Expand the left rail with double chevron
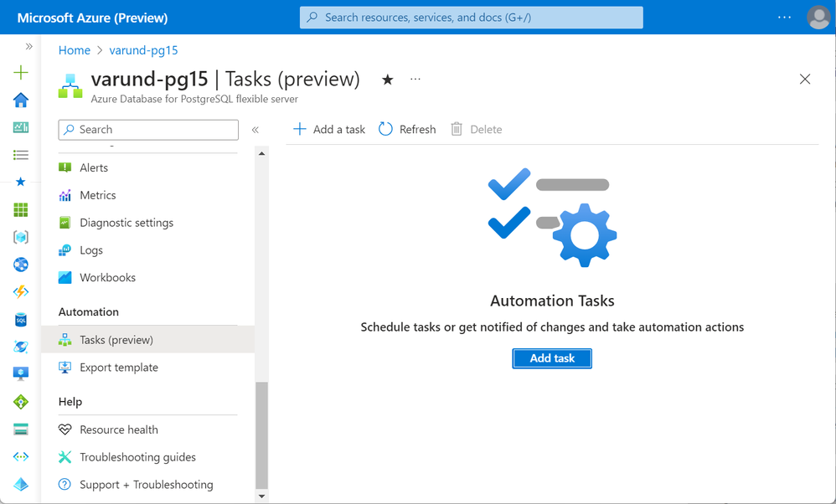 (x=28, y=47)
